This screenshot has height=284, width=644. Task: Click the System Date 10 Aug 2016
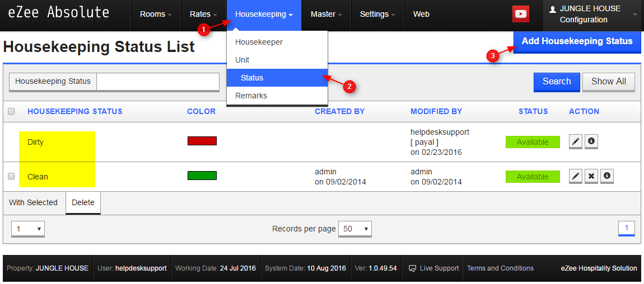click(306, 268)
